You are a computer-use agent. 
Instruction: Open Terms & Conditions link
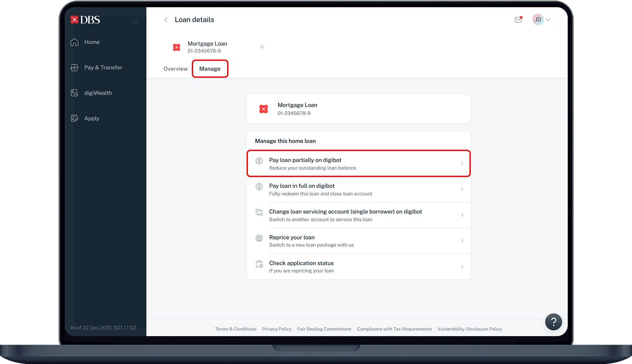[236, 329]
